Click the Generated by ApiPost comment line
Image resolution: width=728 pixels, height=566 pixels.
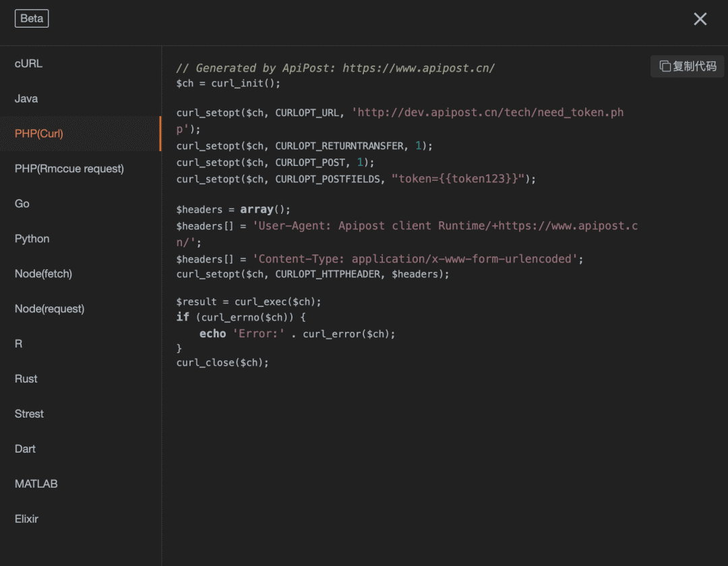point(335,68)
